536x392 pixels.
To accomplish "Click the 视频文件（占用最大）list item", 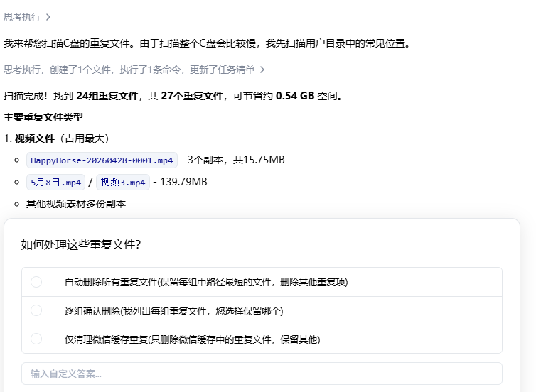I will tap(57, 138).
